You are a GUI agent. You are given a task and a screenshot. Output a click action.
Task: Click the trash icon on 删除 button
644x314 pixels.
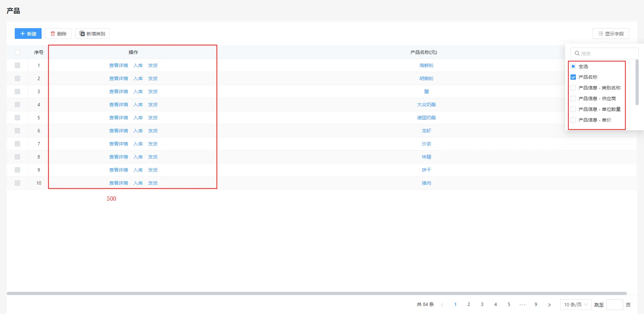point(53,34)
